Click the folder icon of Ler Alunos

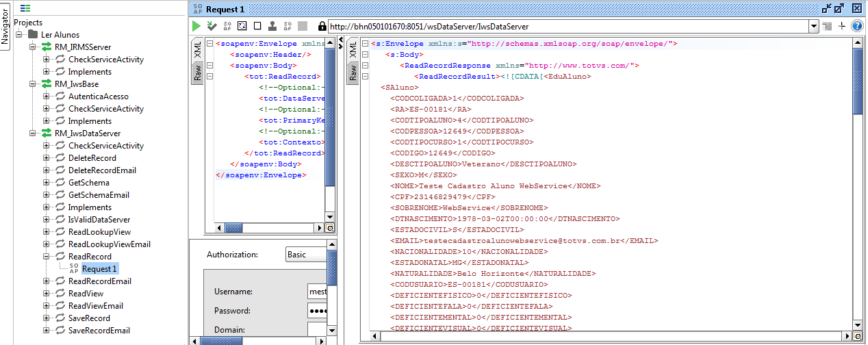(x=33, y=35)
